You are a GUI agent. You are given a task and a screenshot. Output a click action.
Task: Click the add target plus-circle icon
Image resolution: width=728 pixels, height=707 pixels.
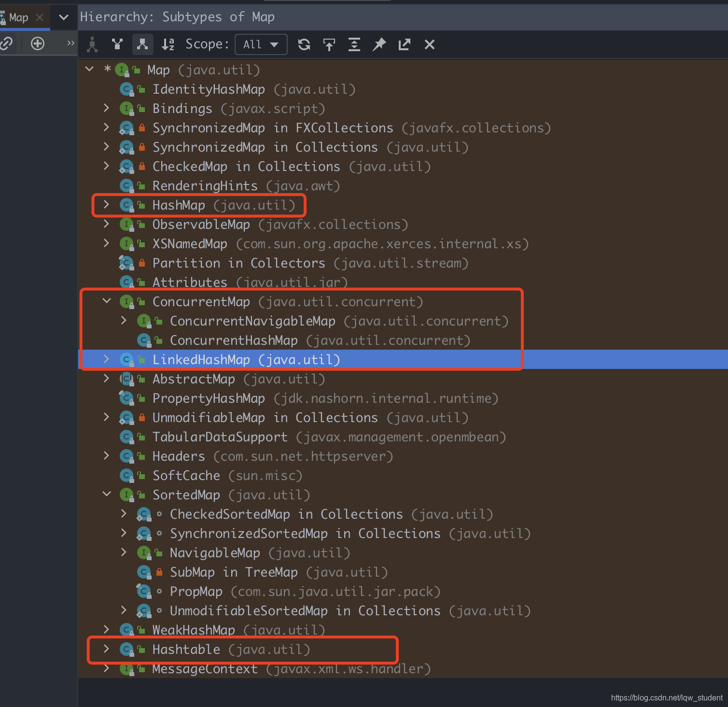click(x=38, y=43)
